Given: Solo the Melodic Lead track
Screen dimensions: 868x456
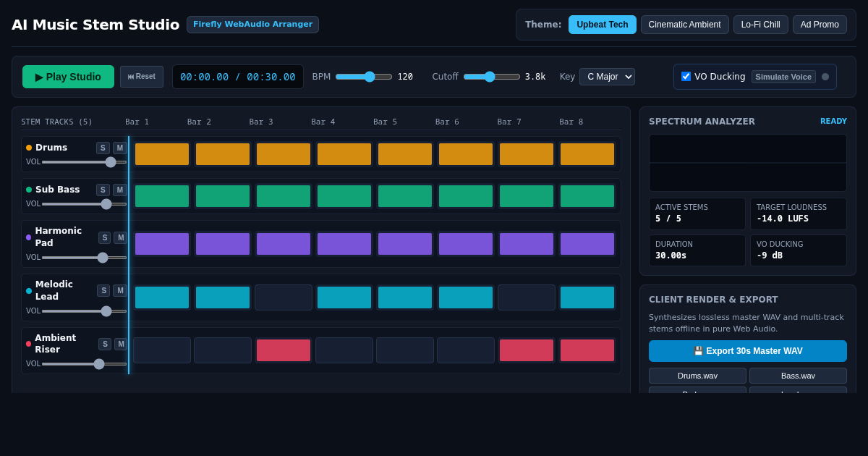Looking at the screenshot, I should point(103,291).
